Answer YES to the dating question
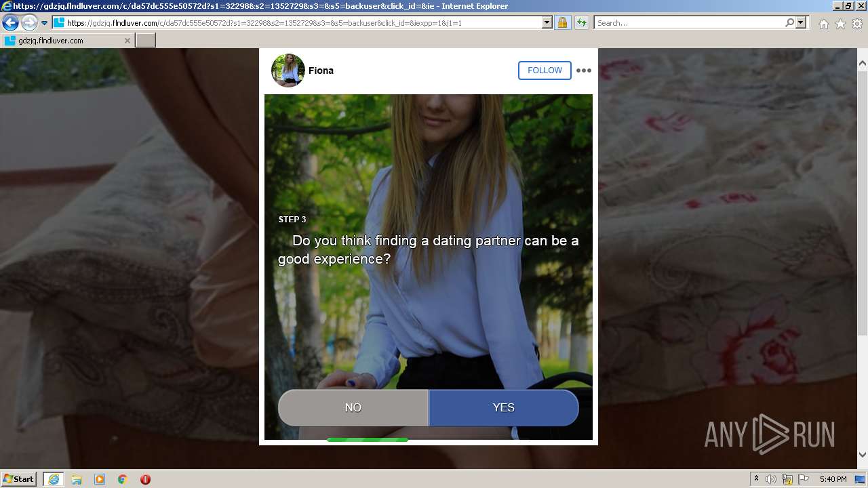This screenshot has width=868, height=488. point(504,407)
